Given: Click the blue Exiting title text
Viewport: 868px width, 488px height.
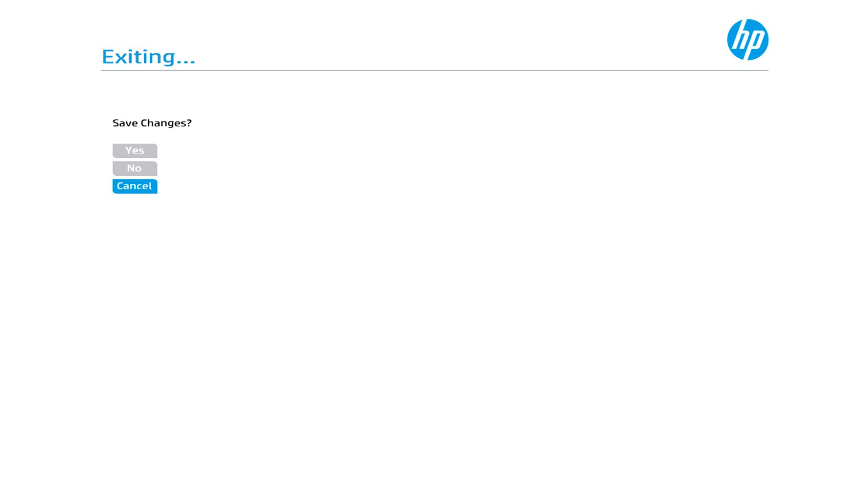Looking at the screenshot, I should (x=148, y=57).
